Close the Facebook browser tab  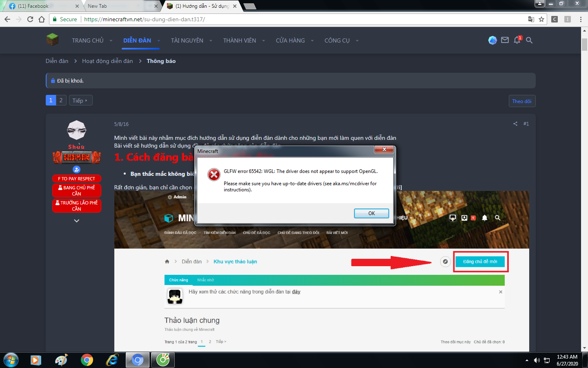[77, 6]
